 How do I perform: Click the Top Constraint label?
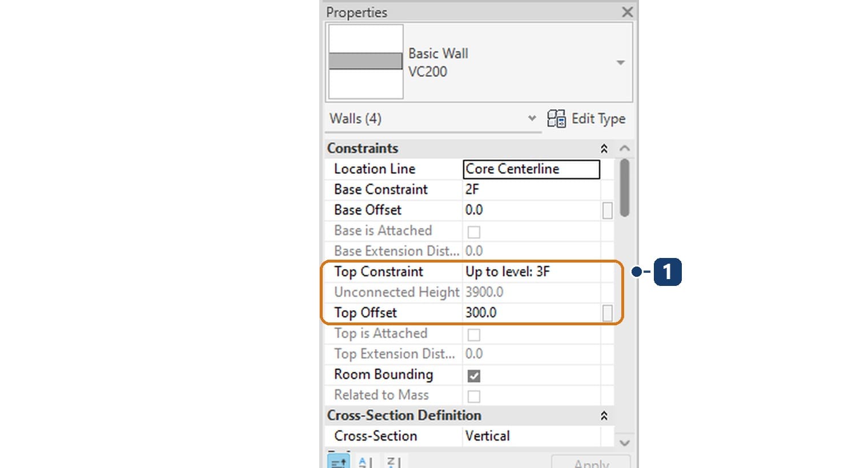pos(379,272)
